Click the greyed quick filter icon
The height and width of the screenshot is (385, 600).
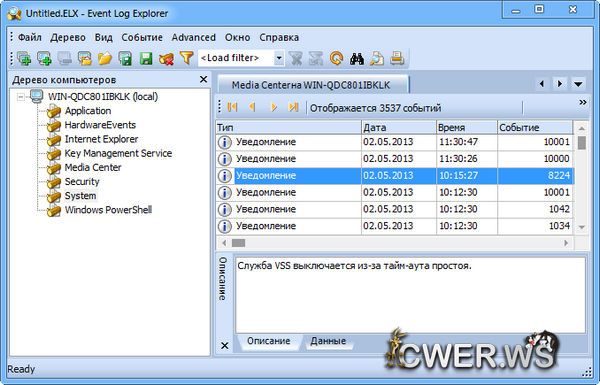tap(316, 59)
